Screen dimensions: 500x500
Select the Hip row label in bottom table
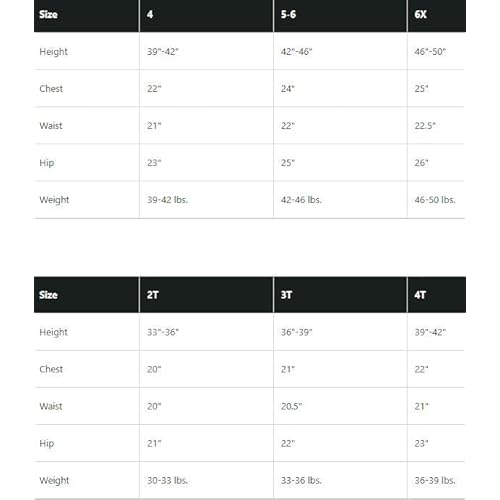pyautogui.click(x=47, y=444)
